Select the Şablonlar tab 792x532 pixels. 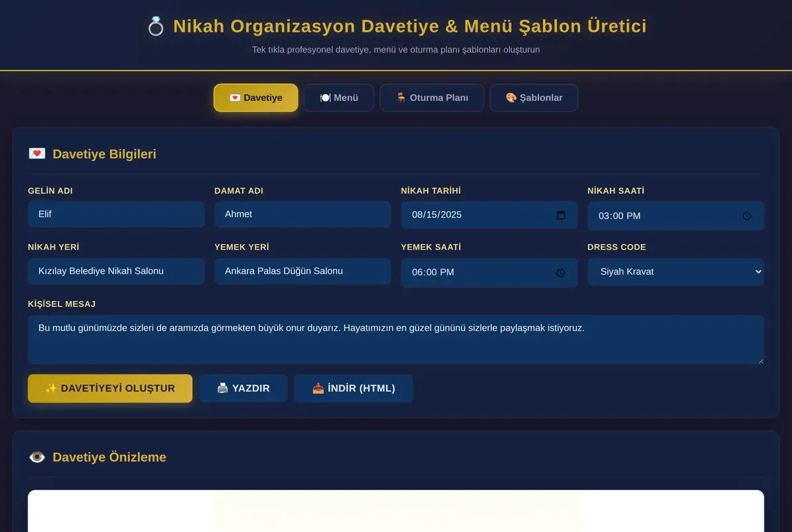pyautogui.click(x=534, y=98)
